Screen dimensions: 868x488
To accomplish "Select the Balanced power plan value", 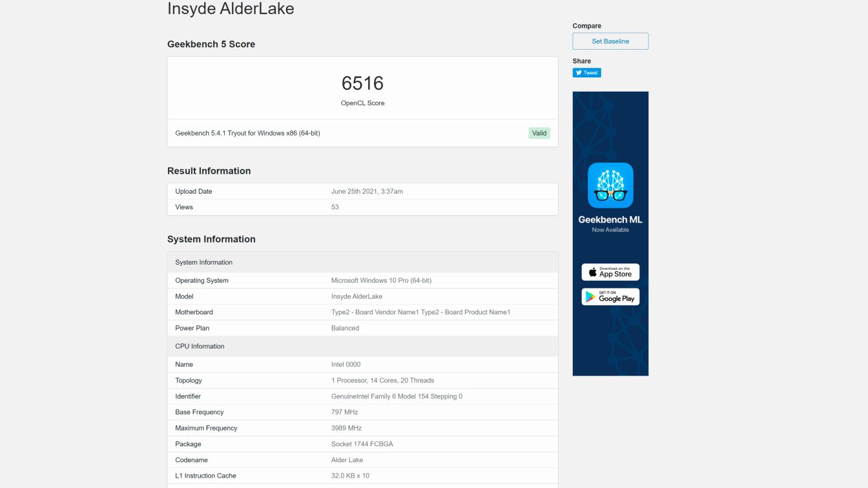I will coord(345,329).
